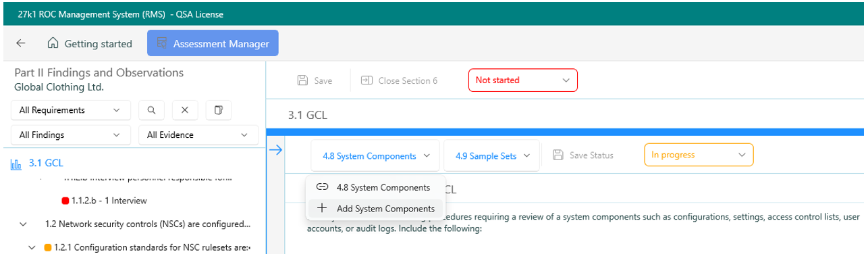This screenshot has width=868, height=273.
Task: Click the copy pages icon
Action: tap(218, 110)
